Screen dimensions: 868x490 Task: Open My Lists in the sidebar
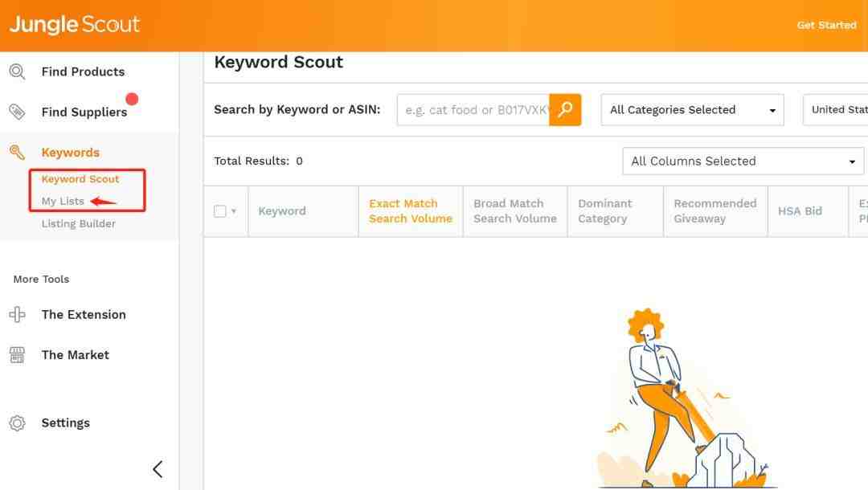[63, 202]
